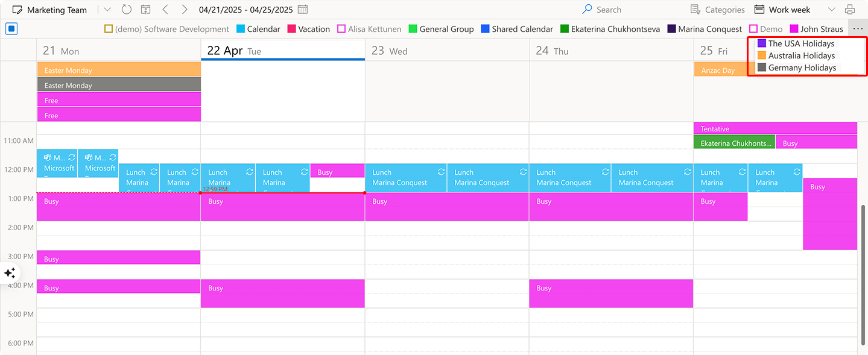The image size is (868, 355).
Task: Go to next week arrow
Action: tap(185, 10)
